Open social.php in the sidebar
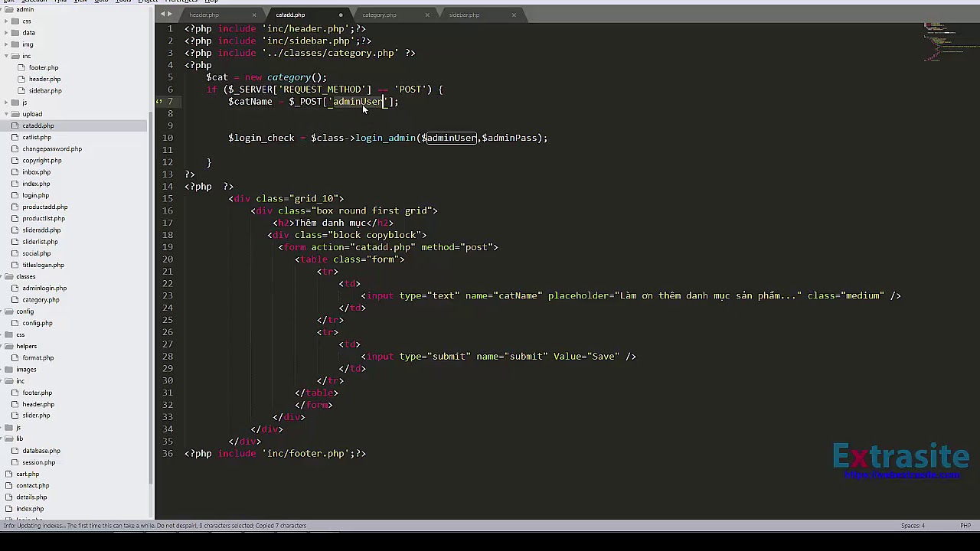This screenshot has height=551, width=980. pyautogui.click(x=37, y=253)
